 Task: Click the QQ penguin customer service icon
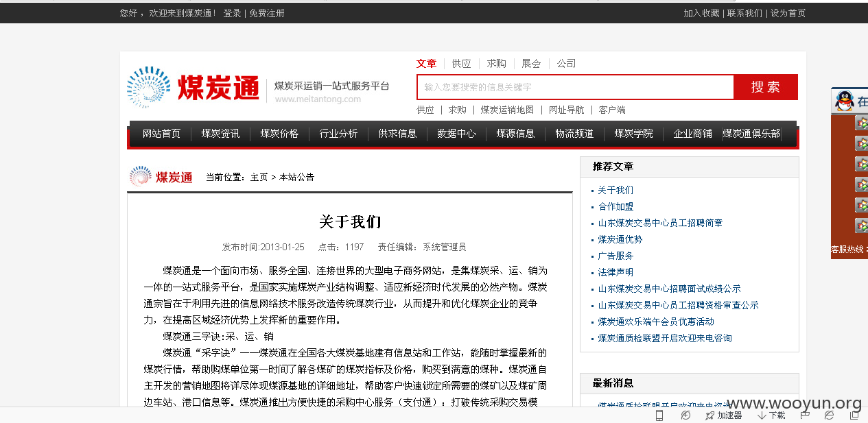(844, 101)
